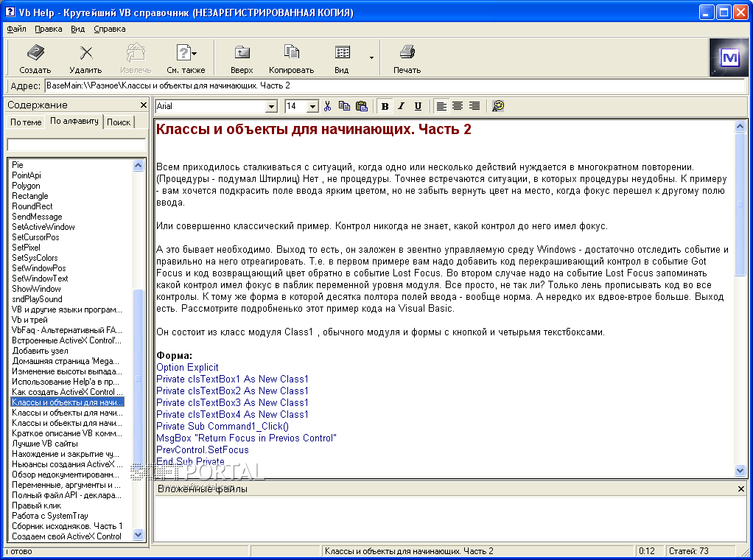Select the sndPlaySound list entry
The image size is (753, 560).
pyautogui.click(x=37, y=299)
